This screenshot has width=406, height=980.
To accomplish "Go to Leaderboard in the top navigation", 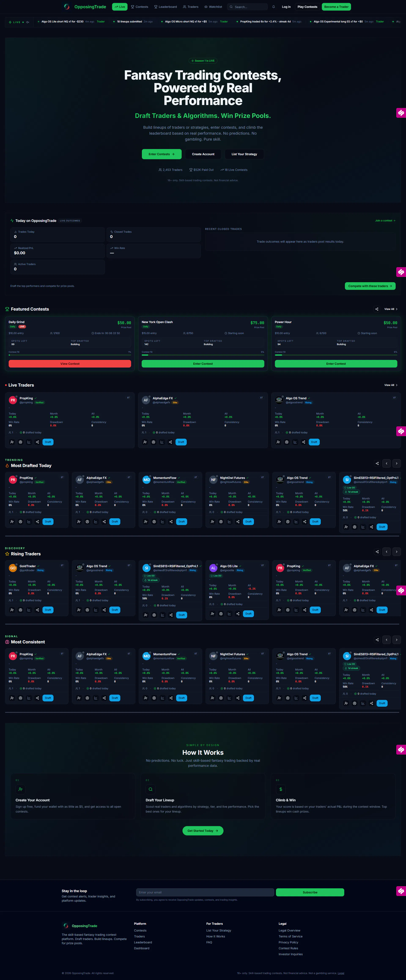I will [165, 7].
